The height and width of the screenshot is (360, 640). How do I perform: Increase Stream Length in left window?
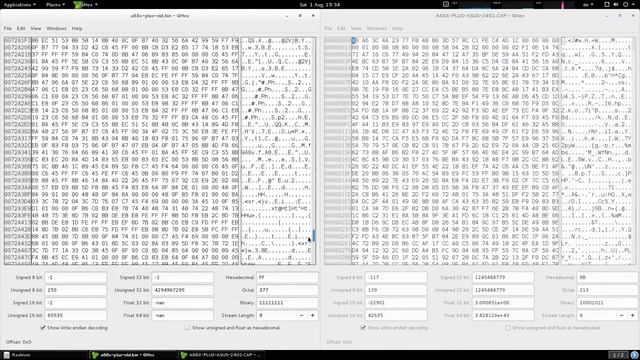312,316
